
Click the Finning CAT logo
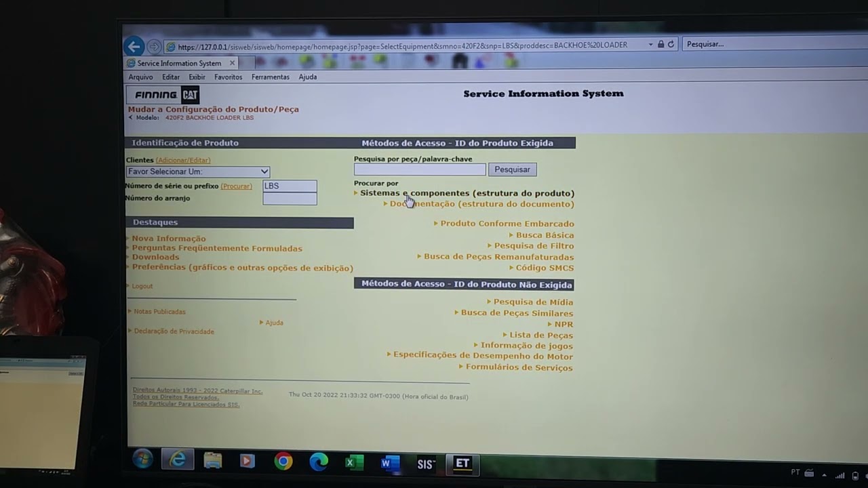click(163, 95)
